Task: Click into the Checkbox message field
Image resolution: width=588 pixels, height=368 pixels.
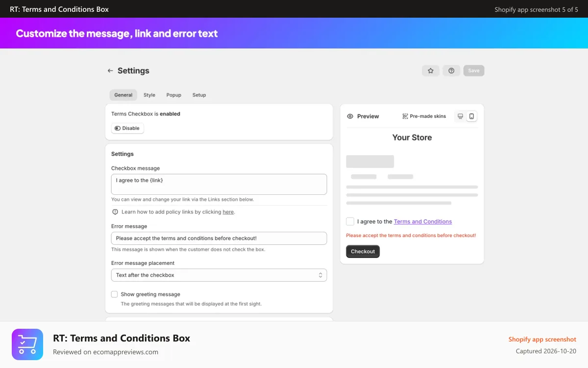Action: click(219, 184)
